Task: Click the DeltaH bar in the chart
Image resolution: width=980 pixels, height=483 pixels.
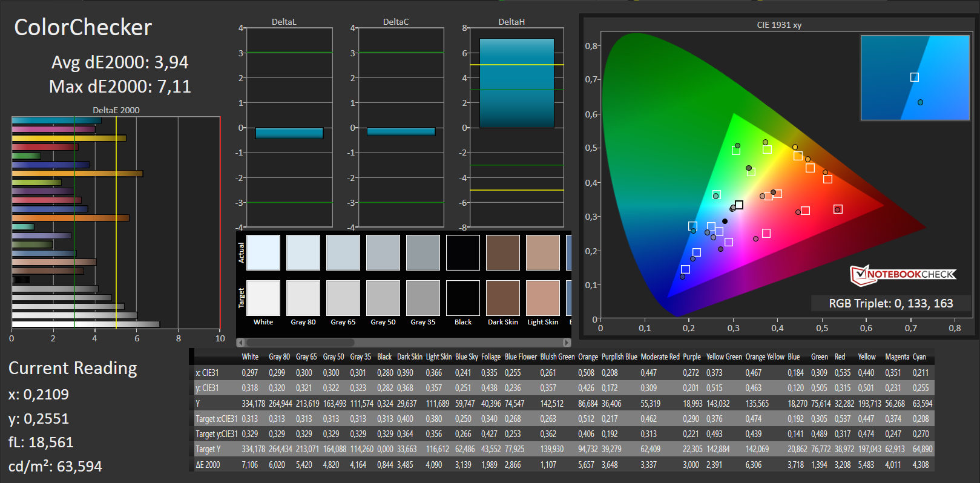Action: tap(516, 84)
